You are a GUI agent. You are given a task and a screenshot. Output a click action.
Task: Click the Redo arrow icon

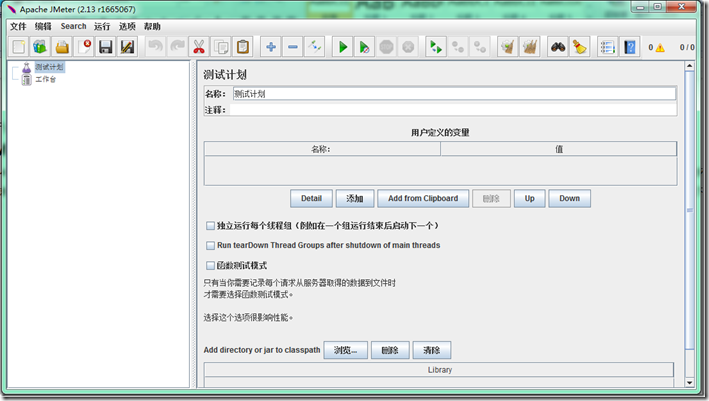coord(177,47)
